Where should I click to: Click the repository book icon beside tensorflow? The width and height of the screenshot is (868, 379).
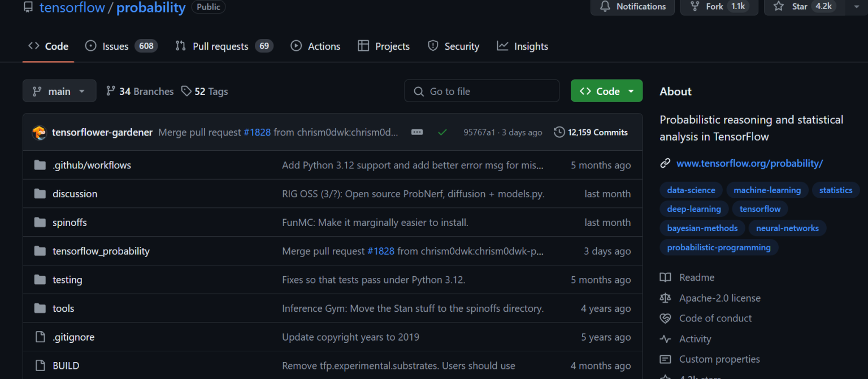tap(28, 7)
